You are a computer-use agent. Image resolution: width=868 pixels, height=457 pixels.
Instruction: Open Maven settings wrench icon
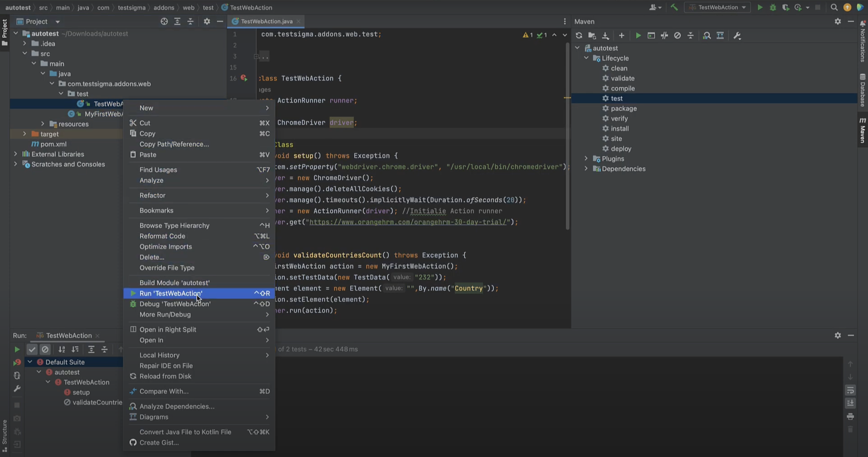(x=737, y=36)
